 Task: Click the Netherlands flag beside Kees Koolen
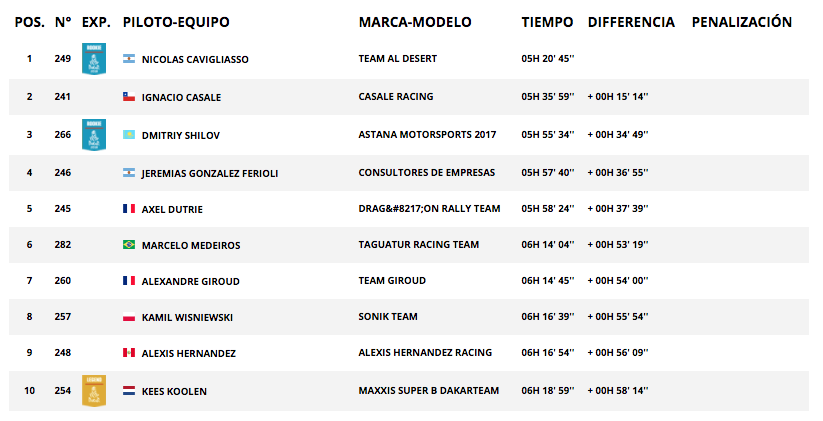click(x=129, y=391)
